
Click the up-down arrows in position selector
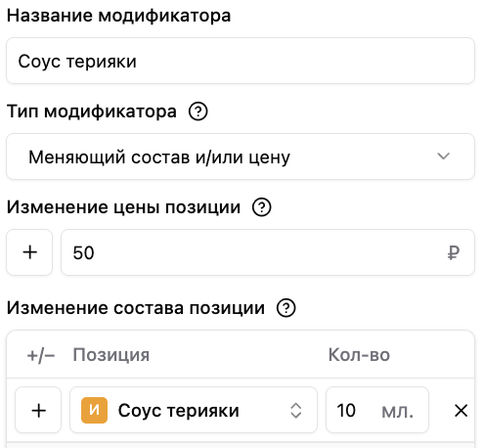click(295, 411)
